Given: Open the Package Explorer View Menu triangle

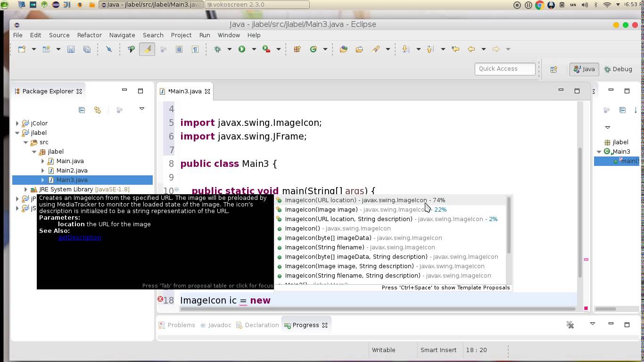Looking at the screenshot, I should click(141, 109).
